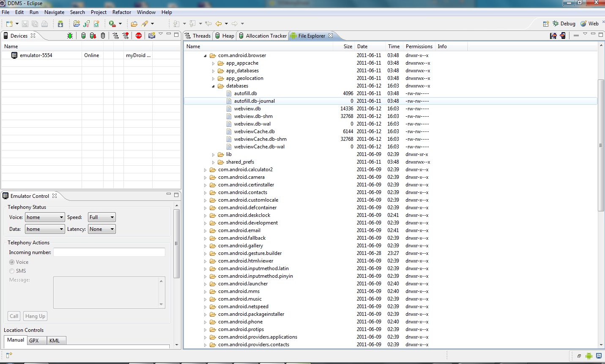
Task: Click the New wizard toolbar icon
Action: (9, 24)
